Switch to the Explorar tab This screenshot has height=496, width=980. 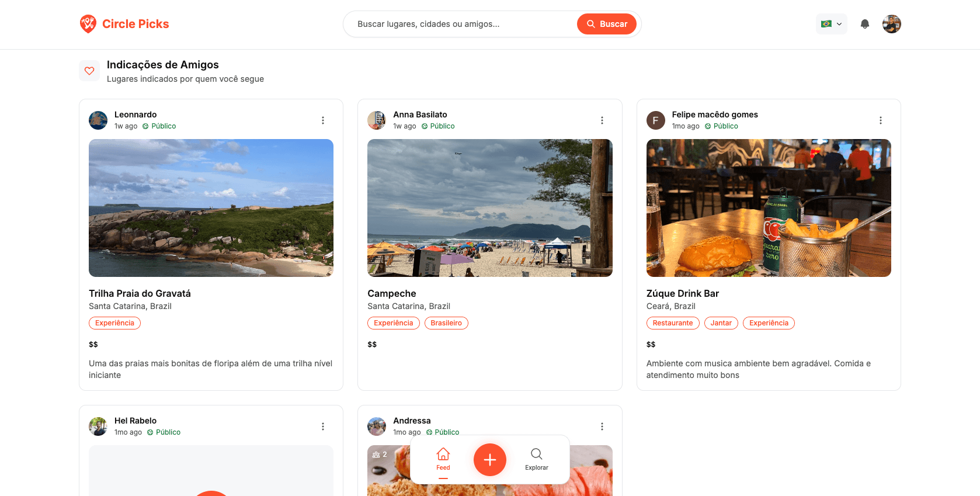tap(537, 459)
